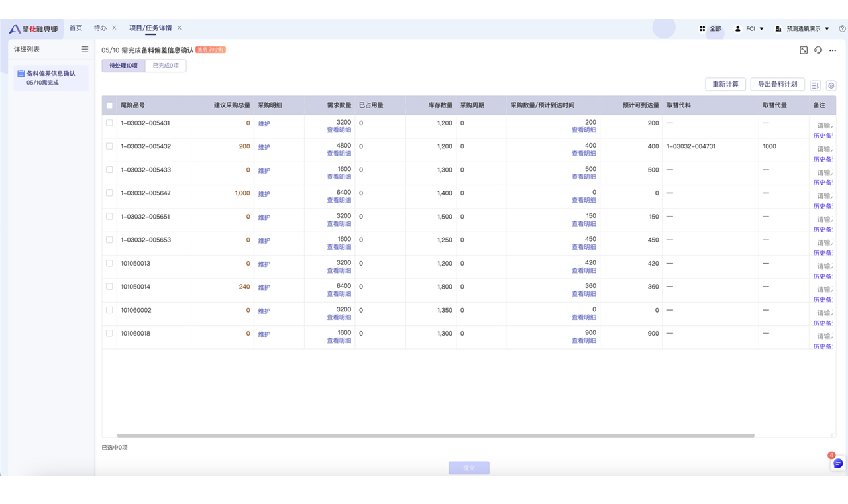Click suggested purchase value 1,000
The height and width of the screenshot is (504, 848).
[242, 193]
